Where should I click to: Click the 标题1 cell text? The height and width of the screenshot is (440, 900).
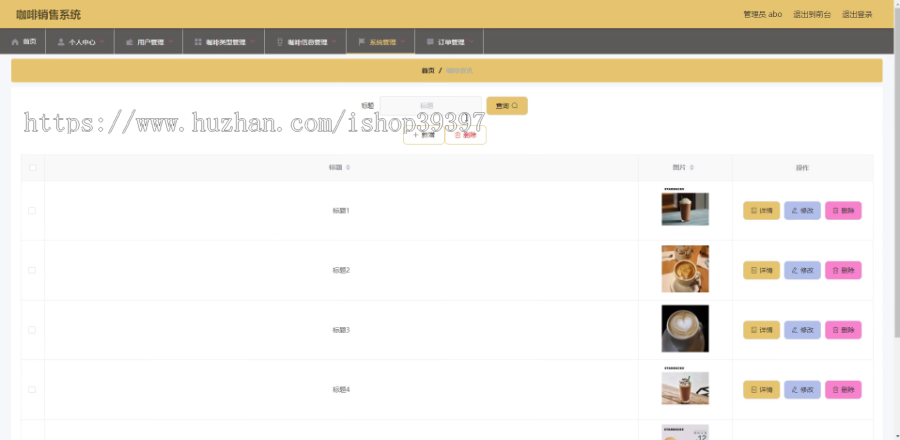(x=341, y=211)
